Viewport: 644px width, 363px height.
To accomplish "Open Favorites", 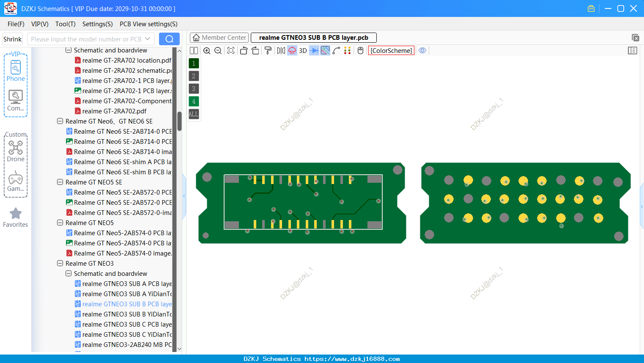I will pos(16,218).
